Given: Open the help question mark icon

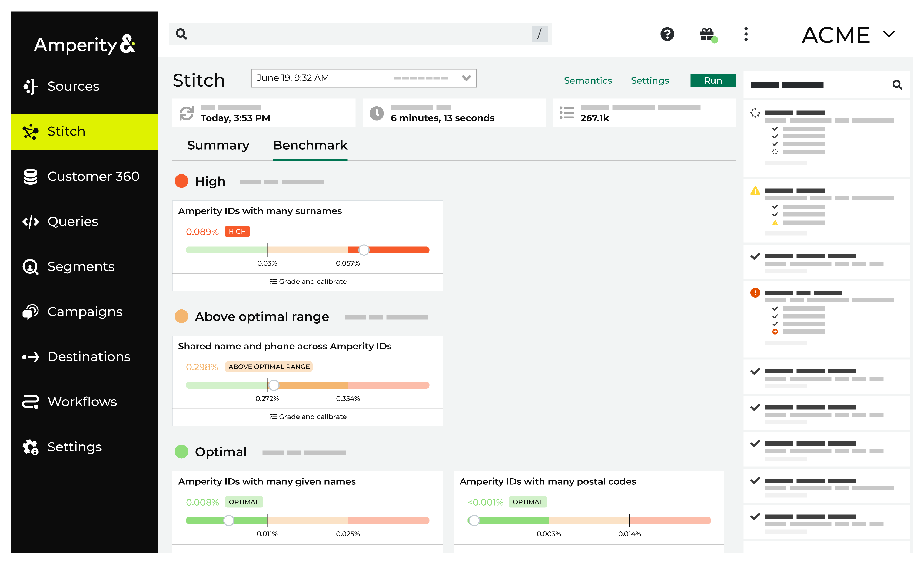Looking at the screenshot, I should [x=667, y=34].
